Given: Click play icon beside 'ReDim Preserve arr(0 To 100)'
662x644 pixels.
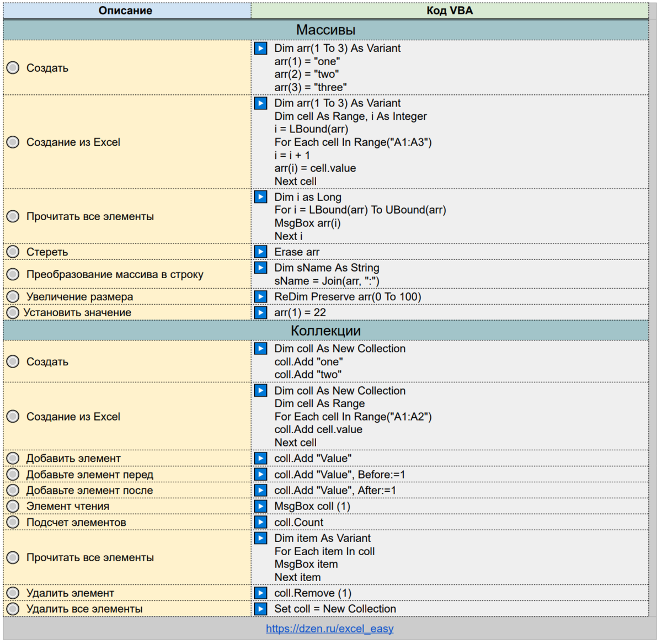Looking at the screenshot, I should coord(260,297).
